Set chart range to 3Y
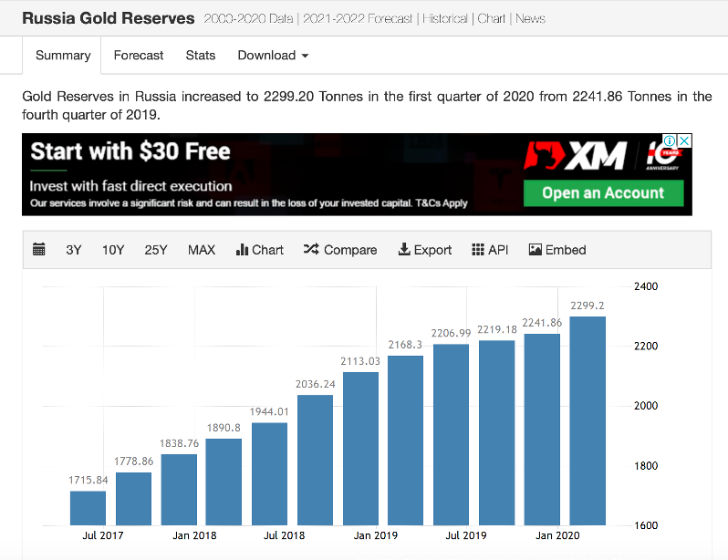The image size is (728, 560). (x=74, y=250)
